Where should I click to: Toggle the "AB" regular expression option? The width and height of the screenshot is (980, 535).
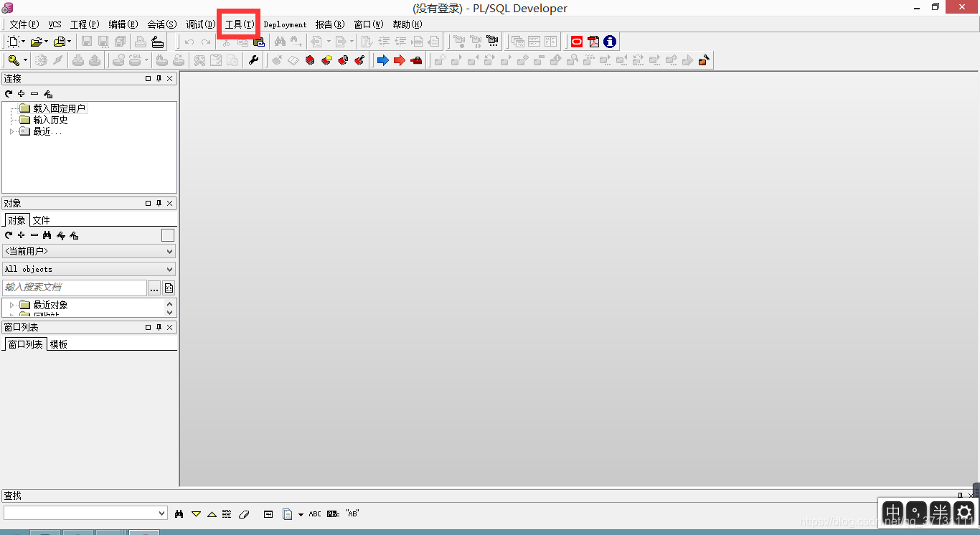click(x=352, y=513)
